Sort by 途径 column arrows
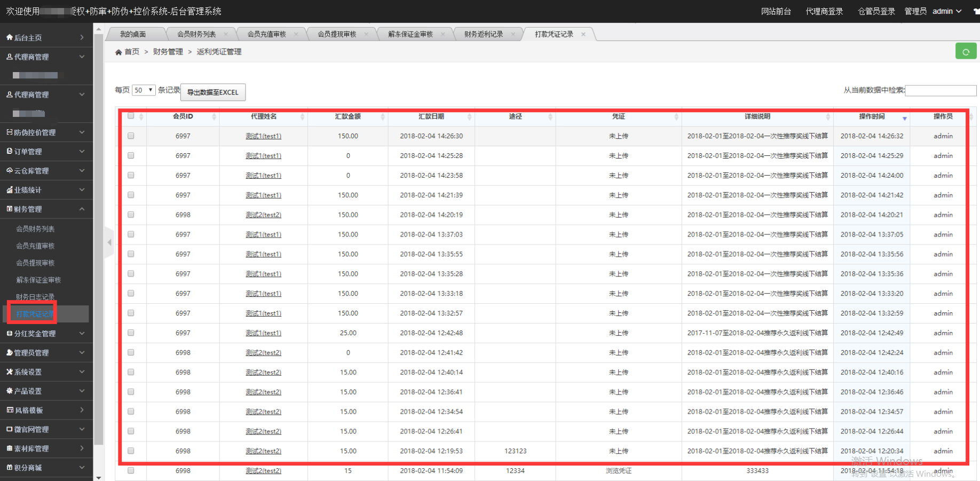The height and width of the screenshot is (481, 980). tap(550, 117)
